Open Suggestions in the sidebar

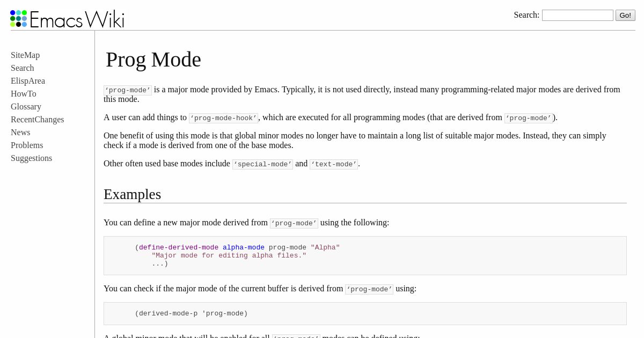pyautogui.click(x=31, y=158)
